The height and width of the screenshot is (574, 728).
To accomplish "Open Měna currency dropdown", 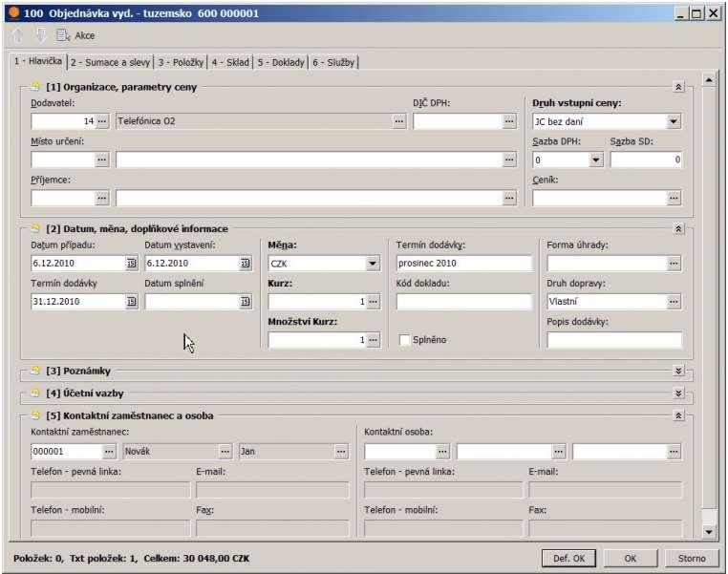I will (x=373, y=264).
